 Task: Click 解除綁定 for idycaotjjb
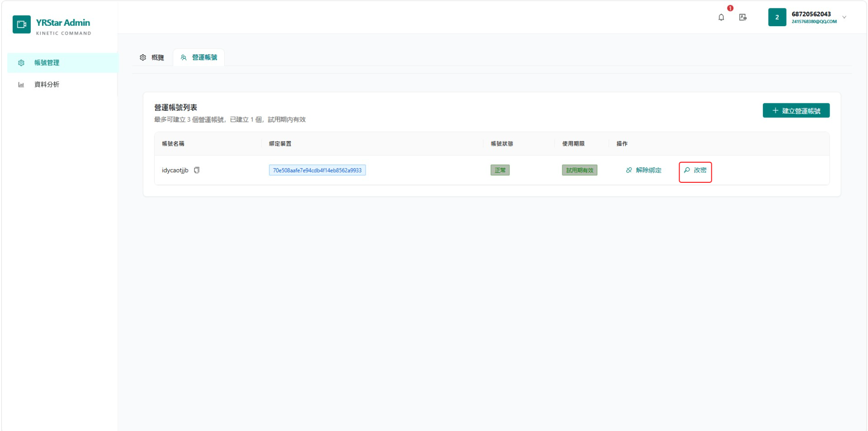coord(644,170)
